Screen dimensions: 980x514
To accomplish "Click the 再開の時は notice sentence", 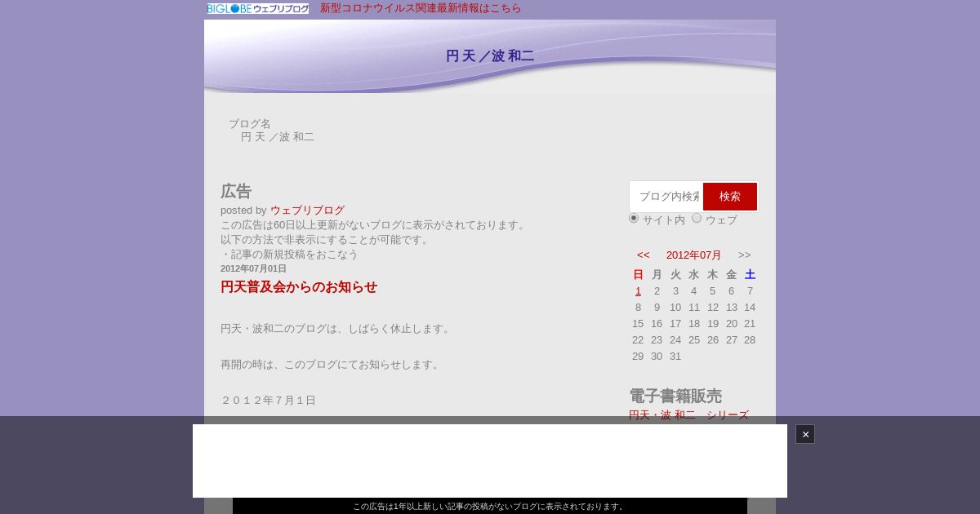I will [x=332, y=365].
